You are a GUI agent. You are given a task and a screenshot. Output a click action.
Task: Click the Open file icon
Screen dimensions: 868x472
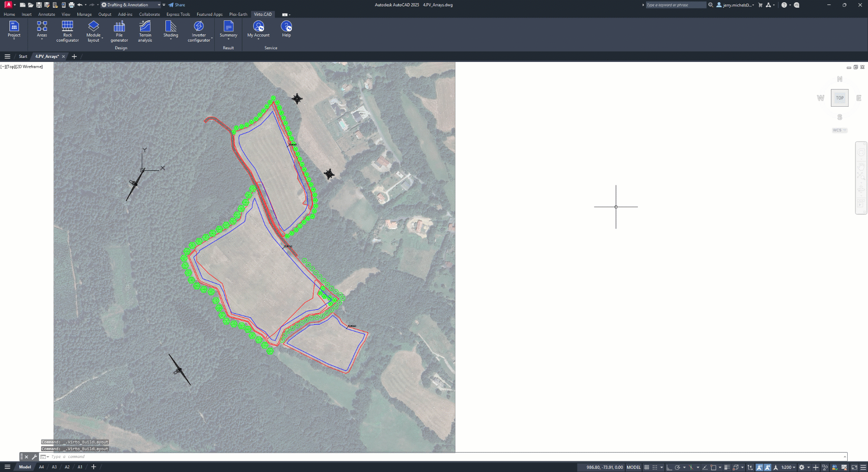pyautogui.click(x=30, y=5)
